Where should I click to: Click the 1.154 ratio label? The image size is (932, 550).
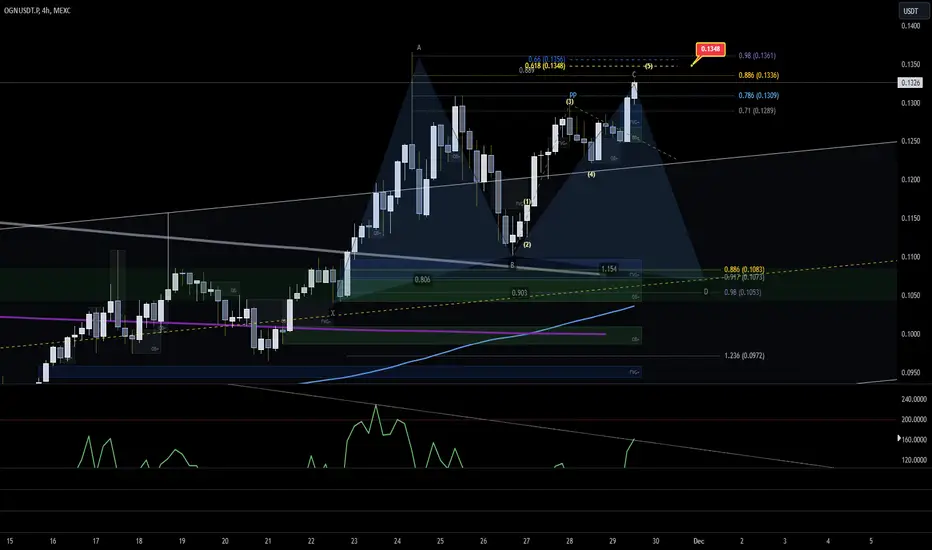[609, 269]
